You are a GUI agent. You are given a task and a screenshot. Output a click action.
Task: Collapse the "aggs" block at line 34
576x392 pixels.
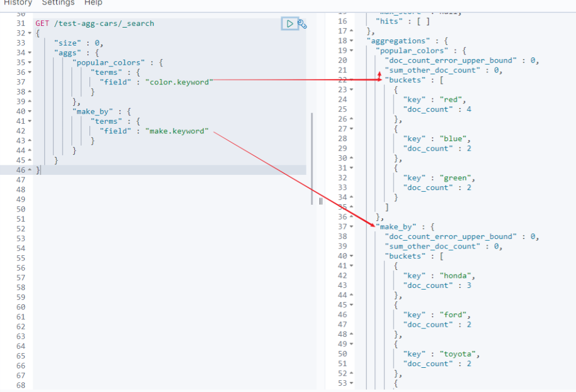(30, 53)
